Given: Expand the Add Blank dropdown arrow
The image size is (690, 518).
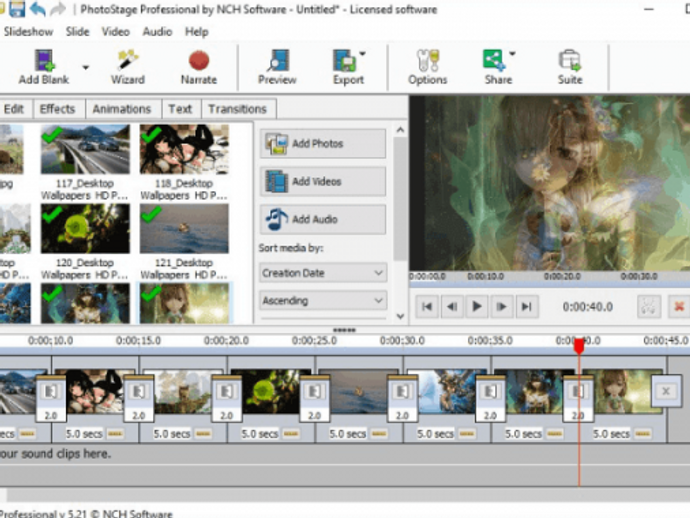Looking at the screenshot, I should 85,67.
